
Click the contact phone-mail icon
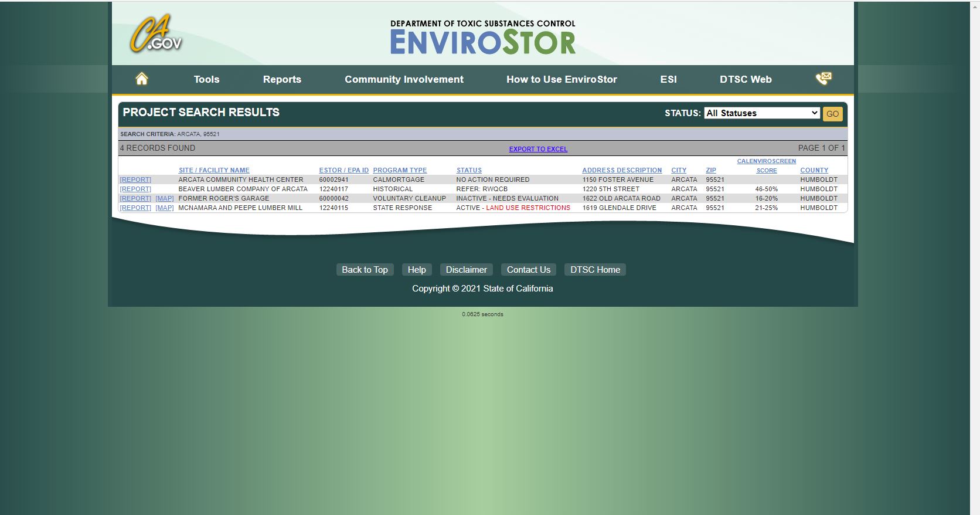pos(824,79)
